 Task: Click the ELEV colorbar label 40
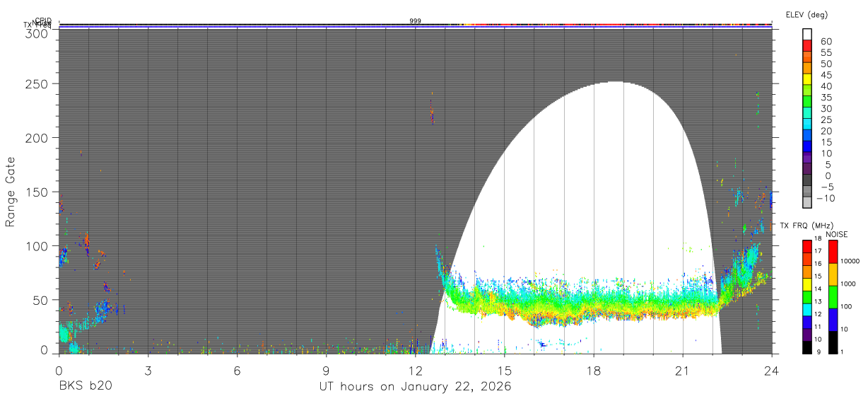pos(826,86)
